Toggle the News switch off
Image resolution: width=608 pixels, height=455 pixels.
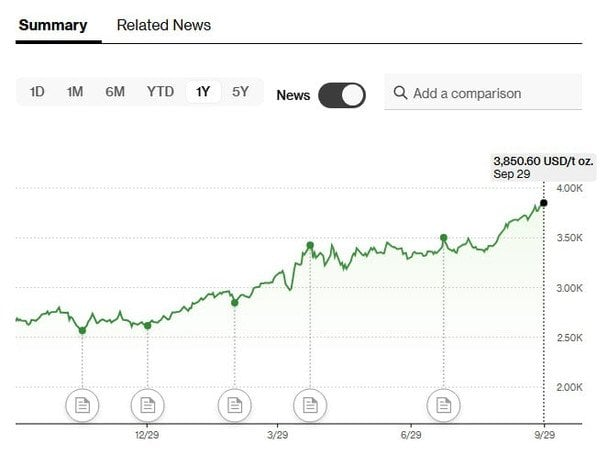click(342, 95)
